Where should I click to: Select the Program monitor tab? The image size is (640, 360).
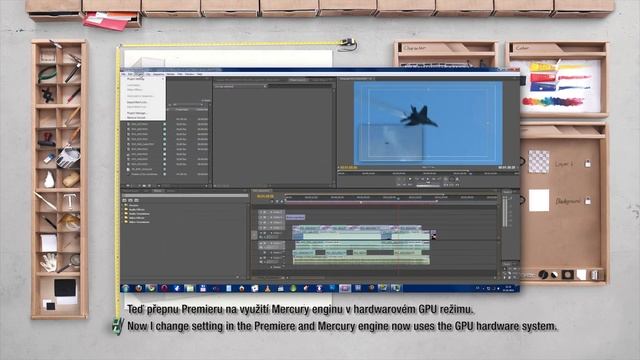click(x=357, y=78)
